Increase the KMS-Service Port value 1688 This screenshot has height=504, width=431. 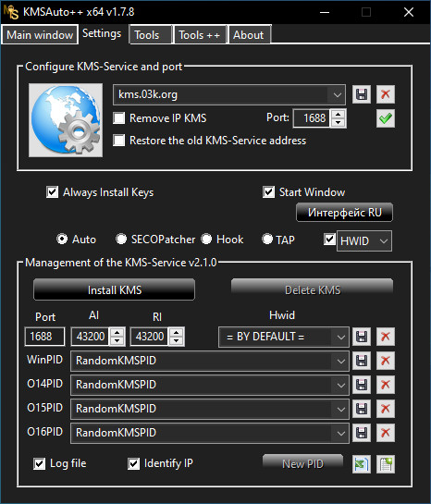[338, 115]
